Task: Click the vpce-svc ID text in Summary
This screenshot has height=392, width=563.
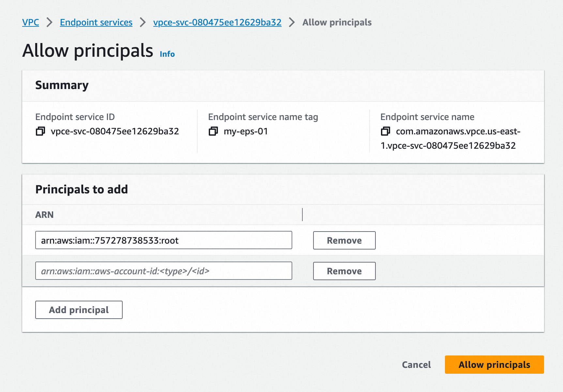Action: click(x=115, y=131)
